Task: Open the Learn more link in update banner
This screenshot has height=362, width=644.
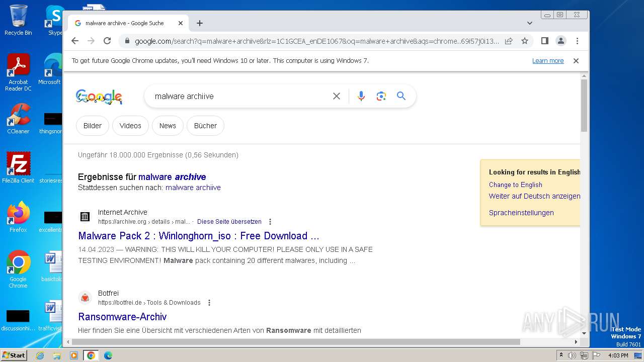Action: point(548,61)
